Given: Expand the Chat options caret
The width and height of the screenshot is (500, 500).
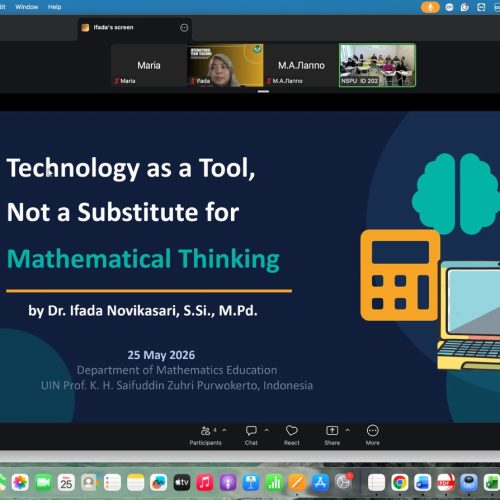Looking at the screenshot, I should pyautogui.click(x=267, y=430).
